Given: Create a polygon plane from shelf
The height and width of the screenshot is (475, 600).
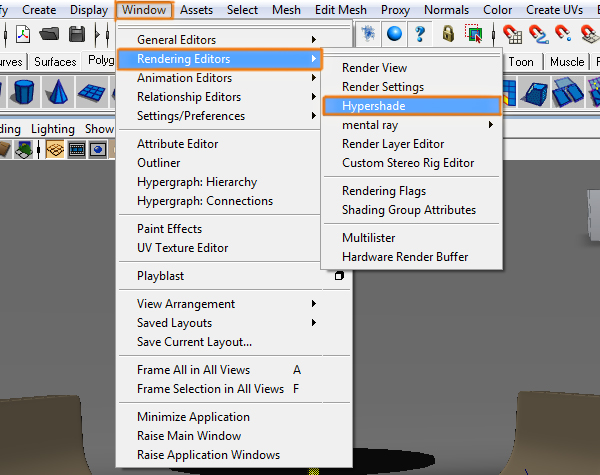Looking at the screenshot, I should click(x=92, y=92).
